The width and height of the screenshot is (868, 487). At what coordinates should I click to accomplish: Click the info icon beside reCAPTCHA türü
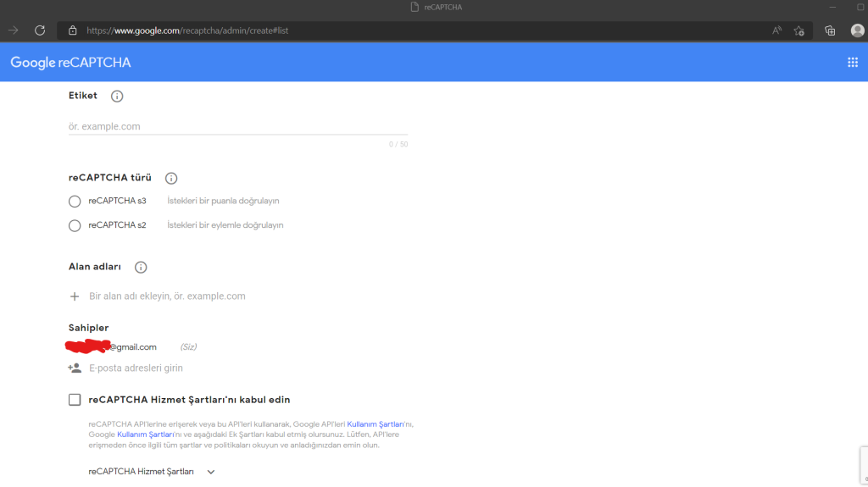coord(171,179)
